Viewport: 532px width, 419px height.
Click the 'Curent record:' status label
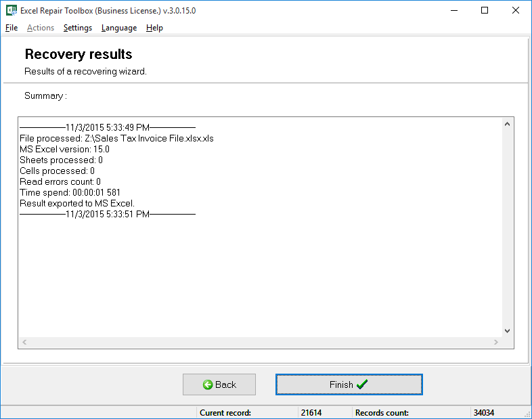tap(225, 413)
